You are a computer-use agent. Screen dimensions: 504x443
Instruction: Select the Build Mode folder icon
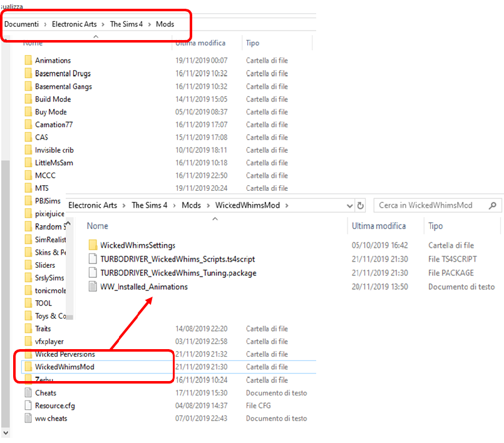tap(28, 99)
